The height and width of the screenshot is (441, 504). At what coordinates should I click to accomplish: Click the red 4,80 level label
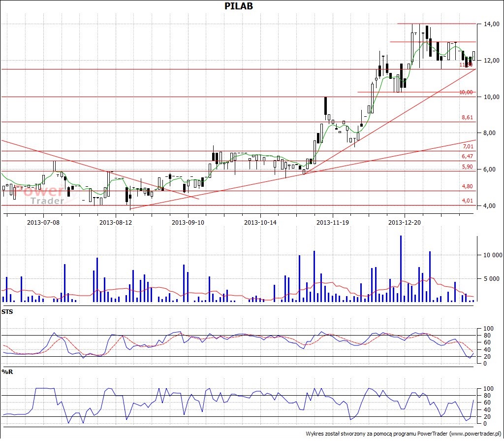coord(467,186)
